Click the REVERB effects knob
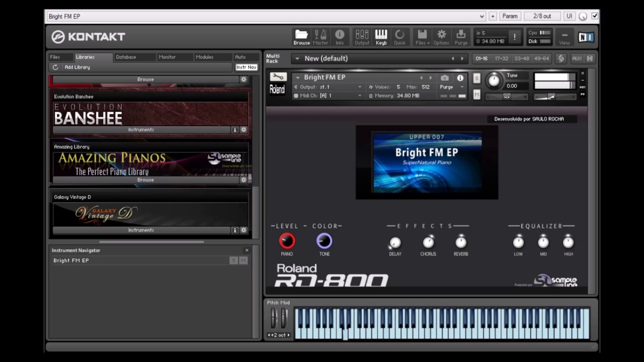The width and height of the screenshot is (644, 362). pyautogui.click(x=461, y=242)
